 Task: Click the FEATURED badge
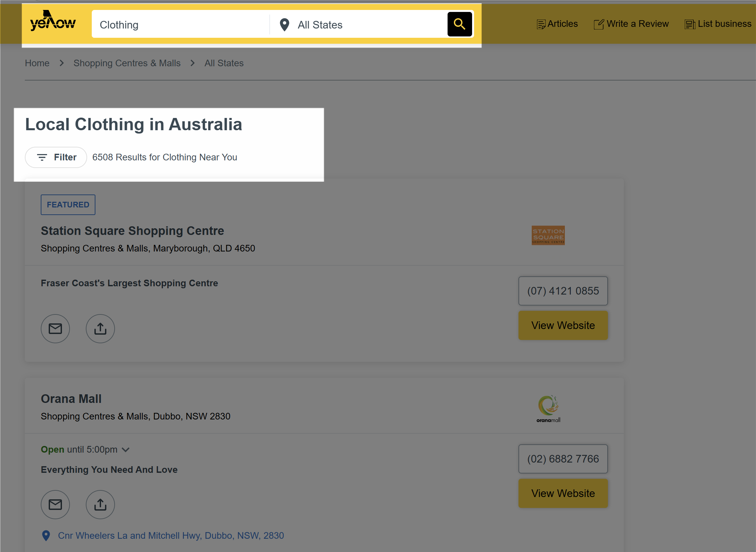point(68,204)
